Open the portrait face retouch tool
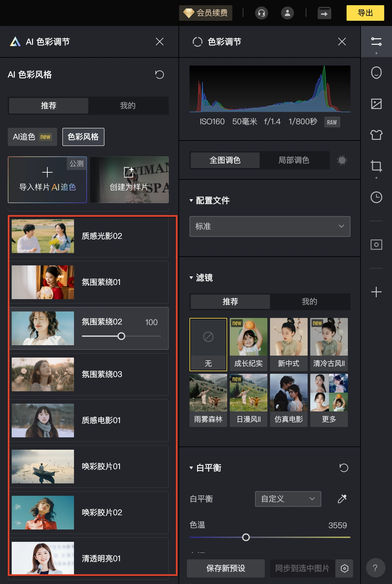This screenshot has height=584, width=392. coord(376,73)
